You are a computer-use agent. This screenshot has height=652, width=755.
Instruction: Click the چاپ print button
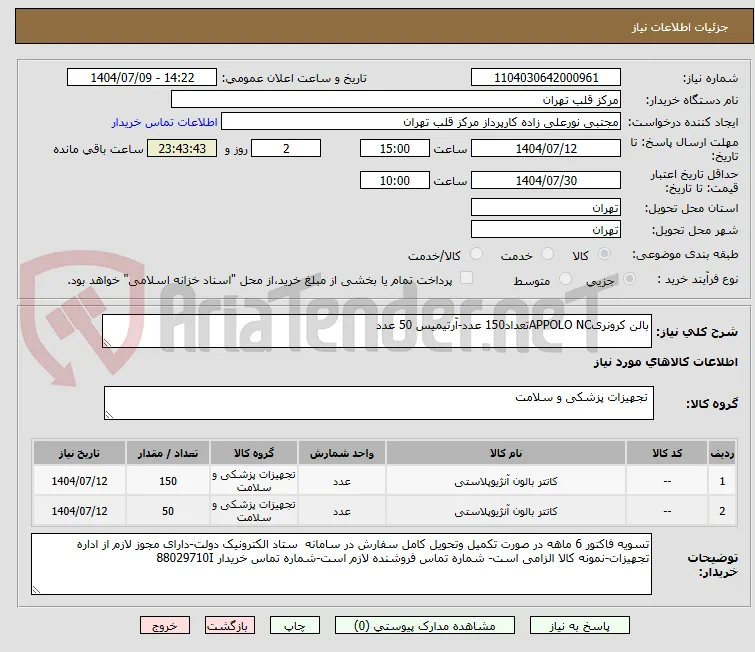[x=295, y=626]
